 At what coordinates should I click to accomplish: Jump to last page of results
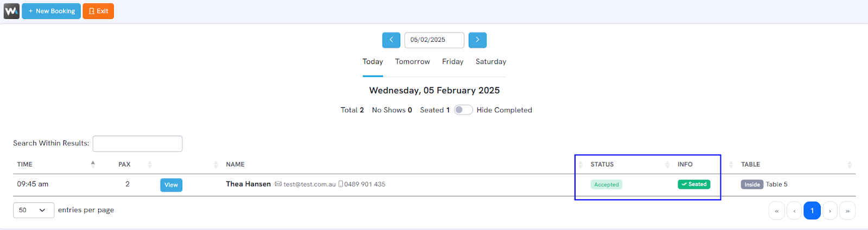847,211
